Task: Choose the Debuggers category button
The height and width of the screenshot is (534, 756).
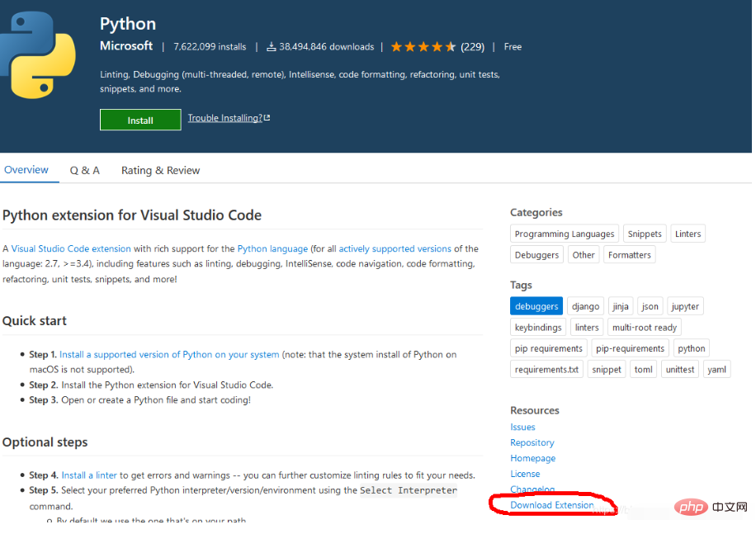Action: point(536,255)
